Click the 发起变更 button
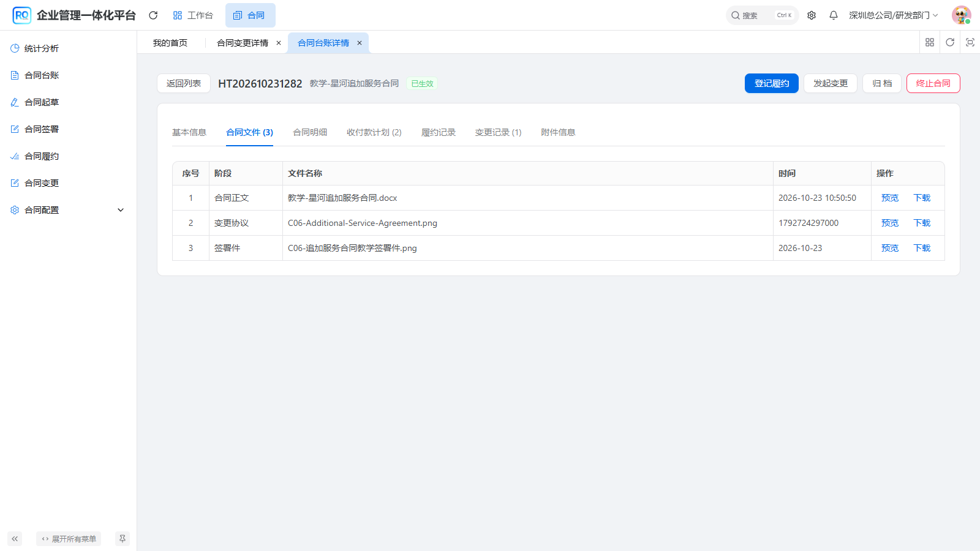Viewport: 980px width, 551px height. [x=831, y=83]
